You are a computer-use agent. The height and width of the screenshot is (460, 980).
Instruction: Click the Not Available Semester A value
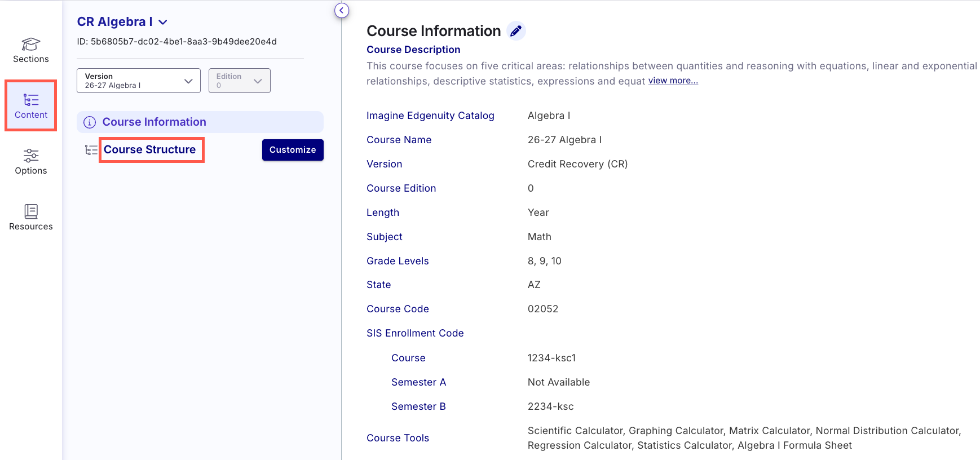pos(558,382)
